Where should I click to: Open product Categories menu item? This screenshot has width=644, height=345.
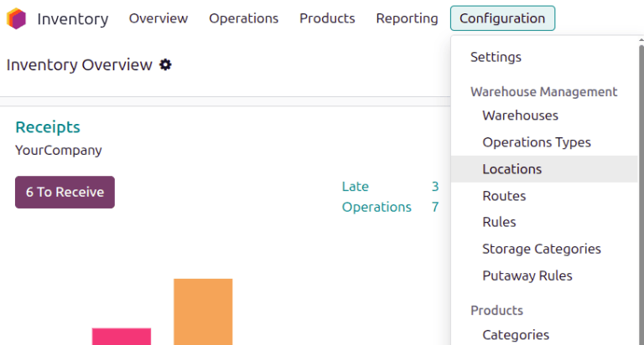516,335
